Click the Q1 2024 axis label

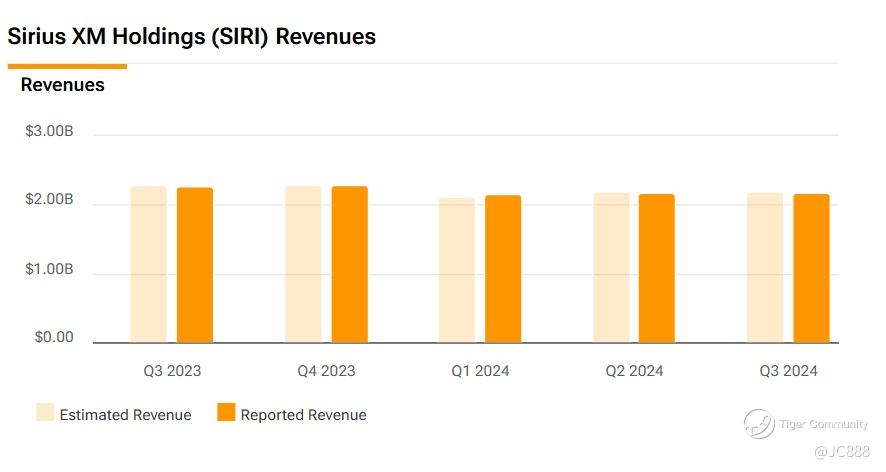(x=480, y=371)
